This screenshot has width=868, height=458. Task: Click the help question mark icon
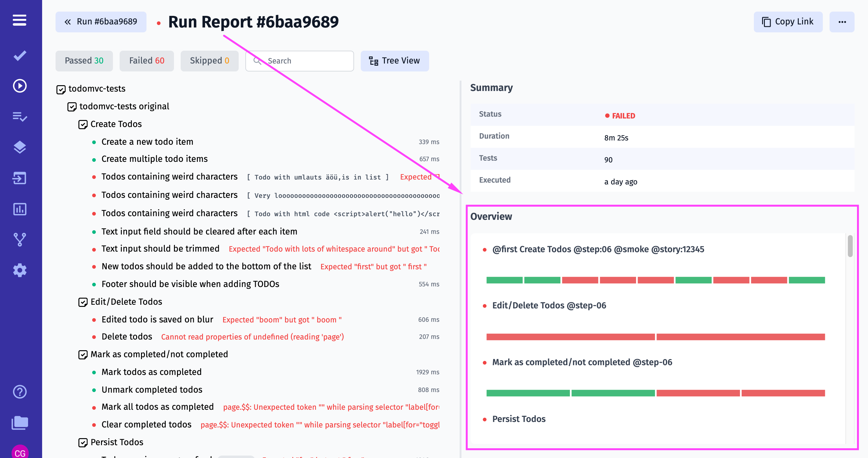click(20, 392)
